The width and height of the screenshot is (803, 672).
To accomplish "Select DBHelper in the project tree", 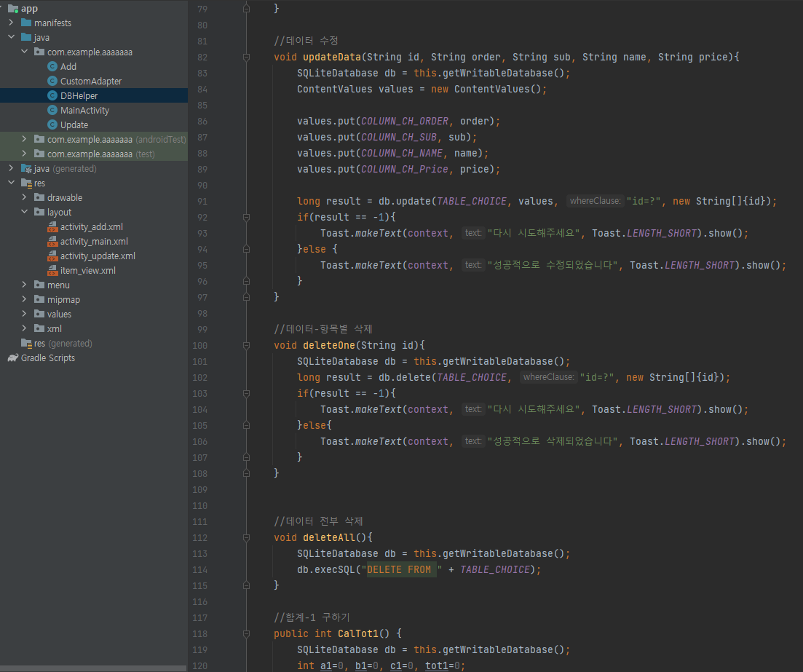I will tap(94, 96).
